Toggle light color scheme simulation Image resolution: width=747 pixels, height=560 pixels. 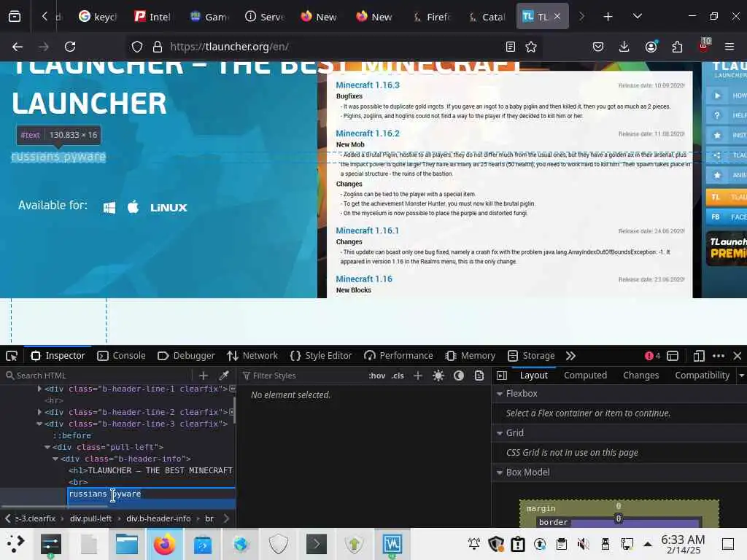(438, 376)
